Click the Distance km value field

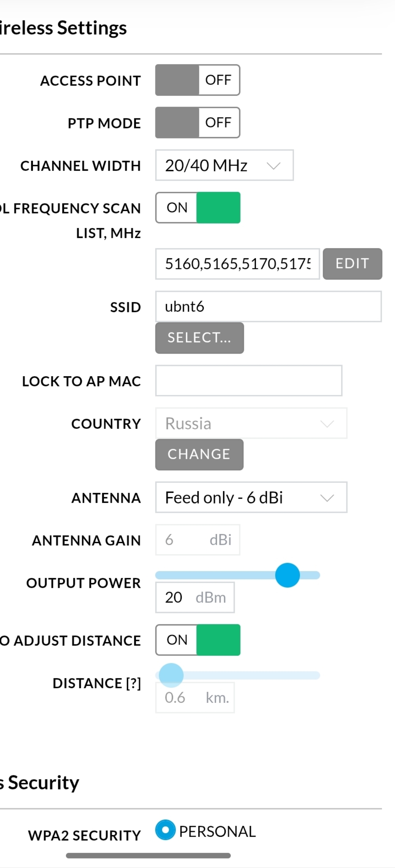(x=195, y=697)
